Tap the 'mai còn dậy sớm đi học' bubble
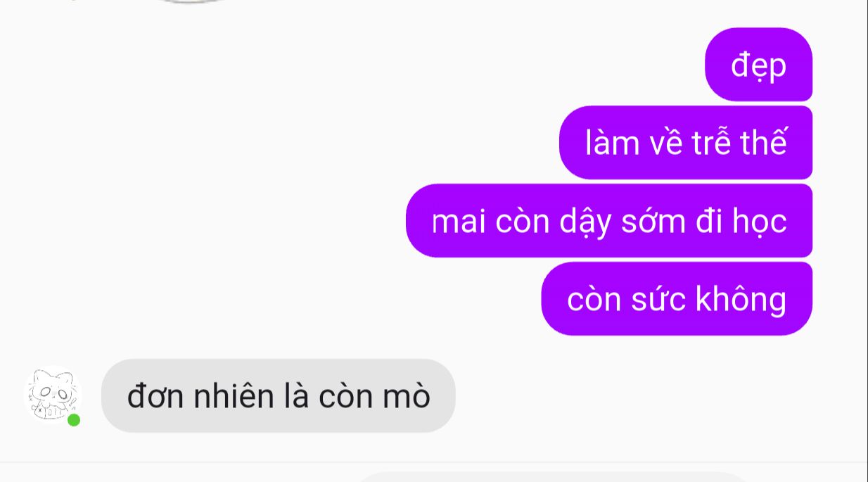This screenshot has width=868, height=482. 609,221
